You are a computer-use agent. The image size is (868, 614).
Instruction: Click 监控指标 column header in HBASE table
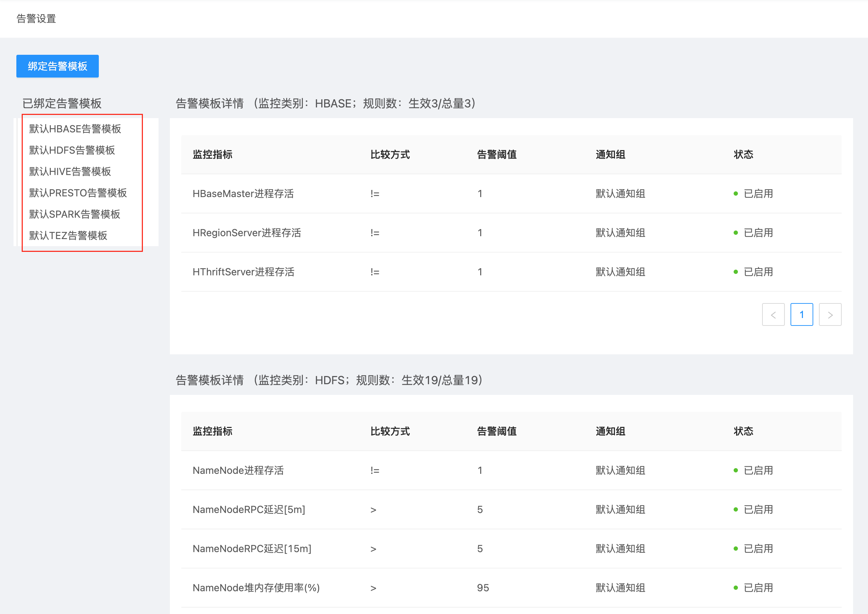tap(213, 155)
